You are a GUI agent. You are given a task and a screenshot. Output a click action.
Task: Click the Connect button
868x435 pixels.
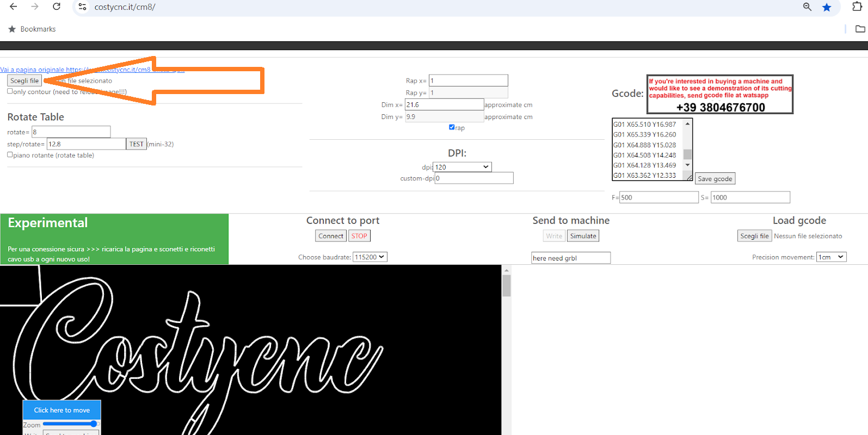[x=331, y=235]
